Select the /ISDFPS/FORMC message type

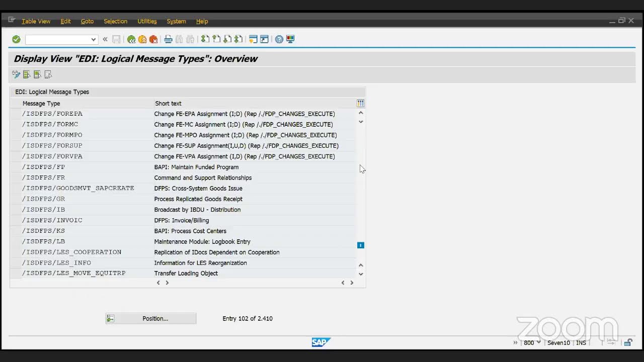point(50,124)
